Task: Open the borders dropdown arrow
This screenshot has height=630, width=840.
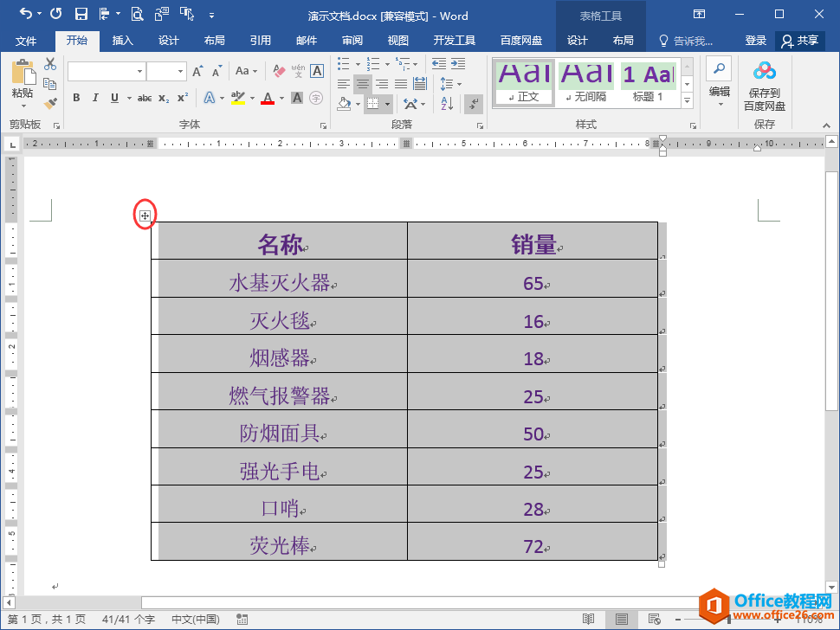Action: click(x=387, y=104)
